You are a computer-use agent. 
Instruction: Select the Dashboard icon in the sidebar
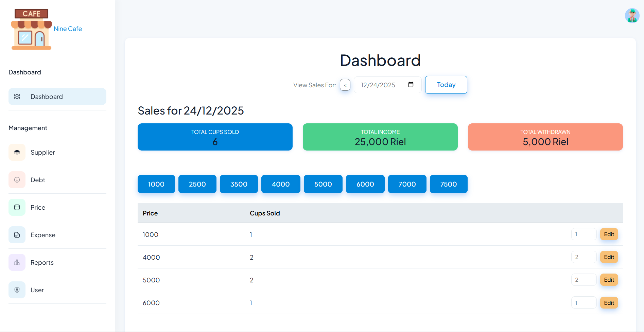coord(17,97)
